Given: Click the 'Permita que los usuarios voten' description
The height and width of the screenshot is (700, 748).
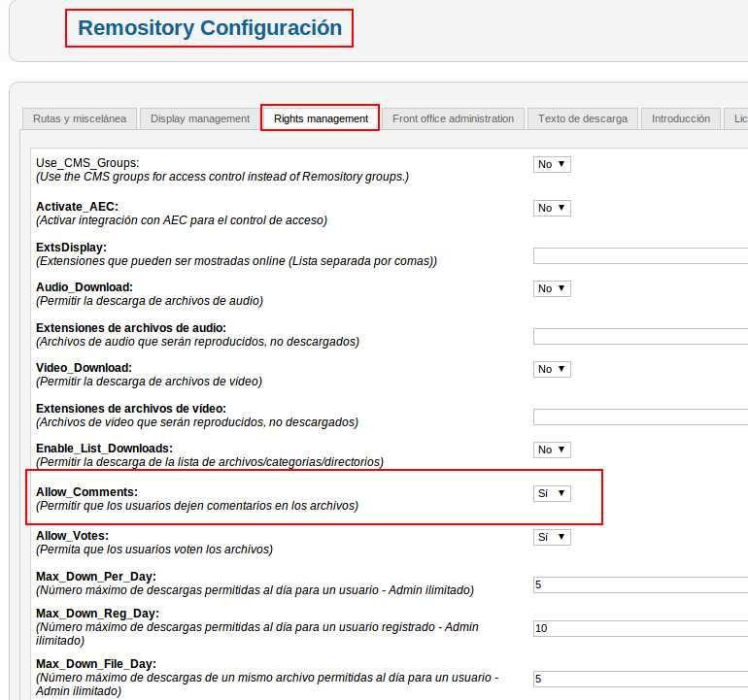Looking at the screenshot, I should click(154, 550).
